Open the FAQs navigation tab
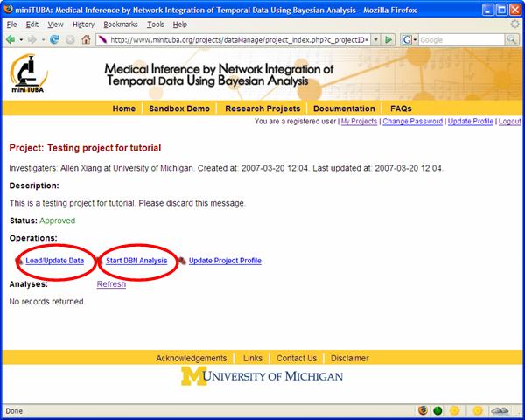This screenshot has width=525, height=420. (x=401, y=108)
